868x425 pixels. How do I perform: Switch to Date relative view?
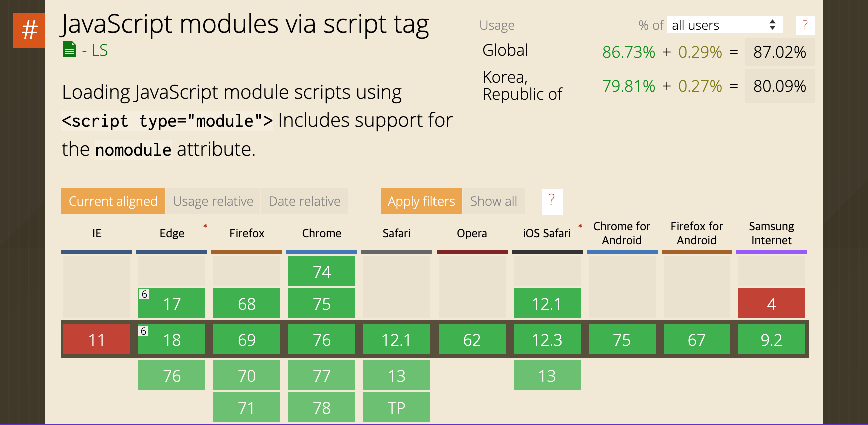[305, 201]
